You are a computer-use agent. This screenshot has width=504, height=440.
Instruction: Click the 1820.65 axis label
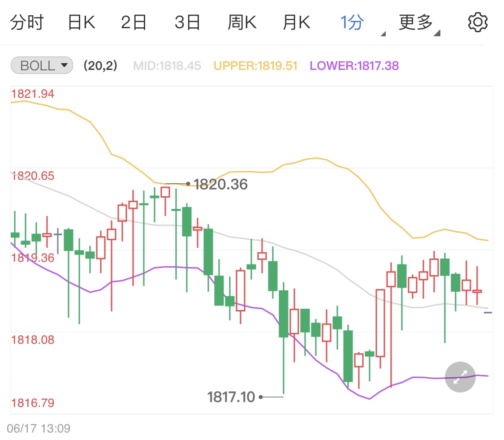tap(33, 176)
